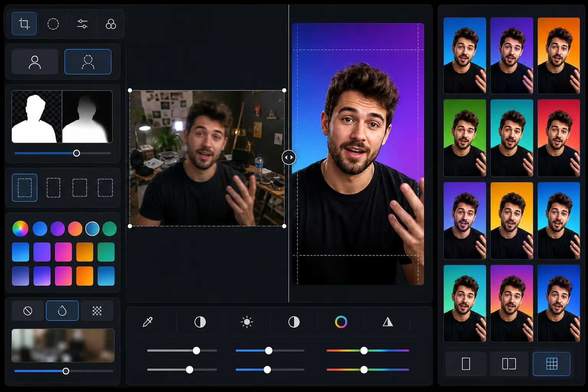Select the magenta gradient square, first row
This screenshot has height=392, width=588.
63,252
